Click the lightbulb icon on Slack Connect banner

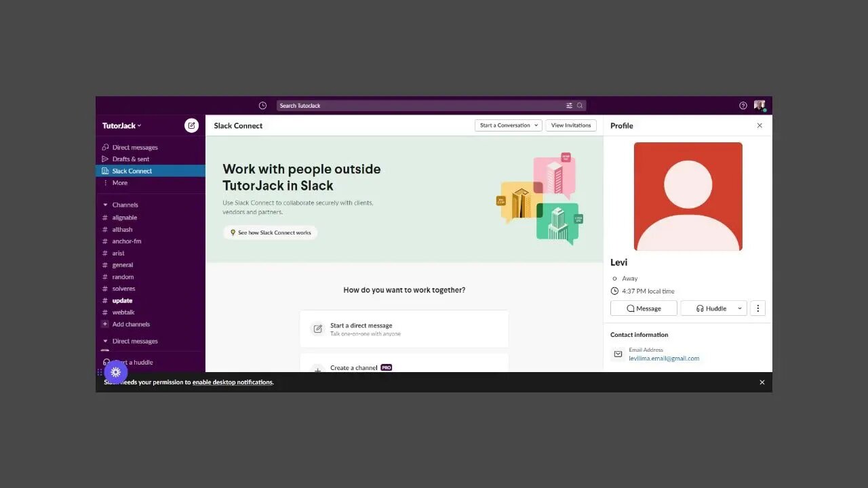[233, 232]
